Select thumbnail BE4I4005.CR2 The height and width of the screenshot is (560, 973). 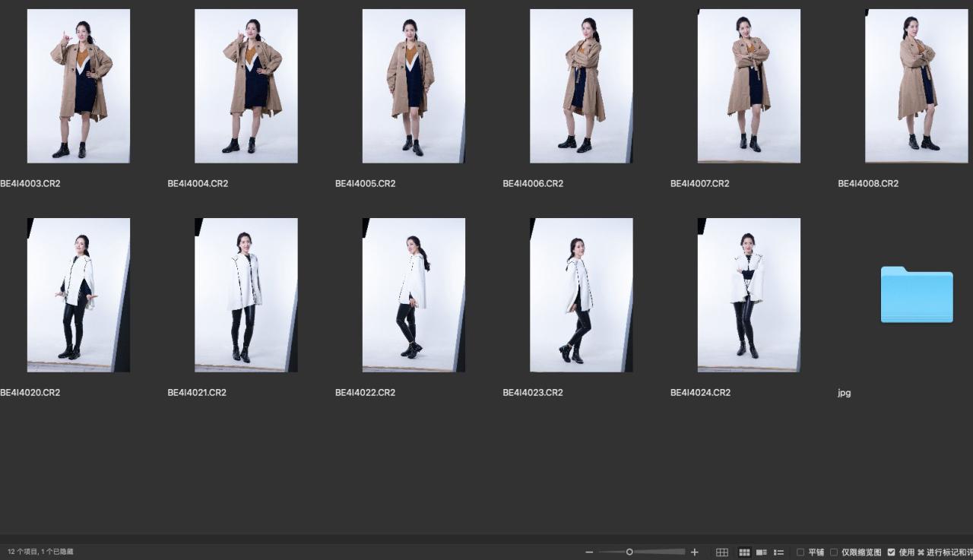414,86
